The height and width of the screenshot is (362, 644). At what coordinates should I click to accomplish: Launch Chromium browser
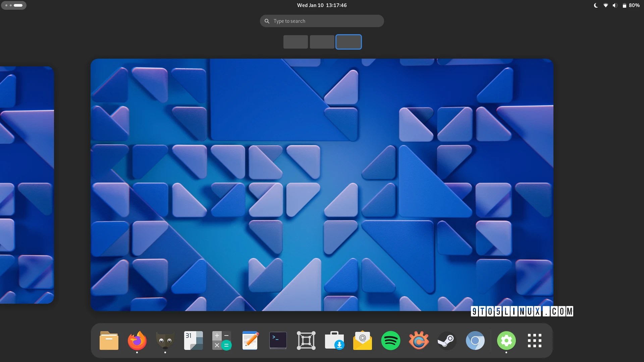tap(475, 340)
